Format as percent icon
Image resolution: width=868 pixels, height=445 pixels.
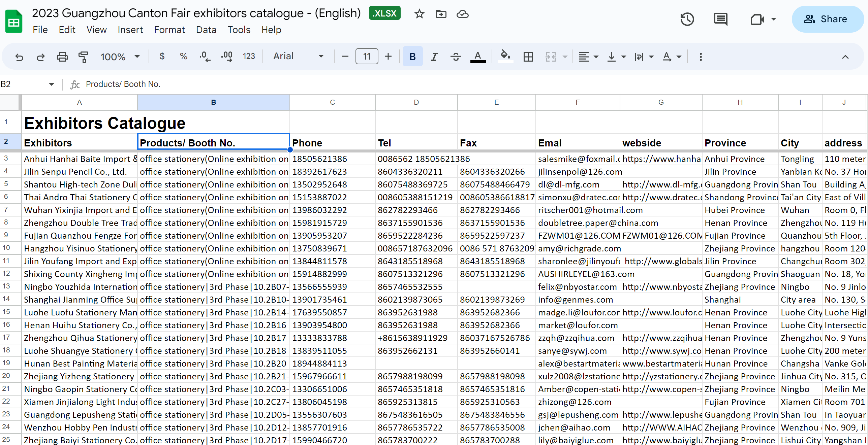pyautogui.click(x=183, y=56)
